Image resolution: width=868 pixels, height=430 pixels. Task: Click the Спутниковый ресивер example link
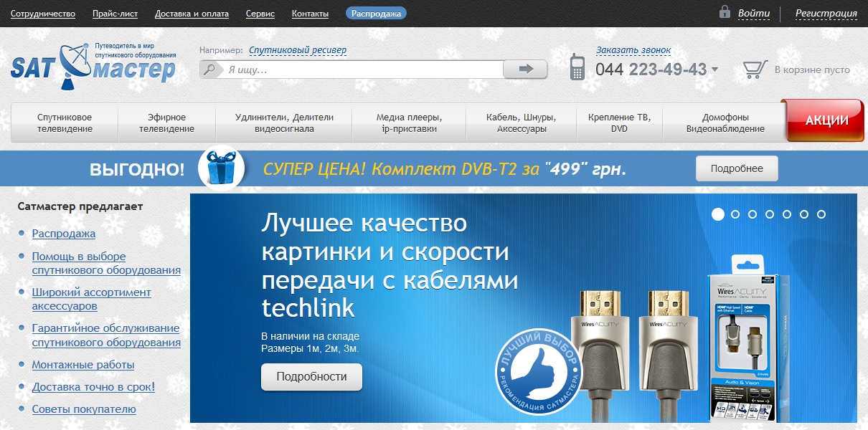click(x=298, y=50)
